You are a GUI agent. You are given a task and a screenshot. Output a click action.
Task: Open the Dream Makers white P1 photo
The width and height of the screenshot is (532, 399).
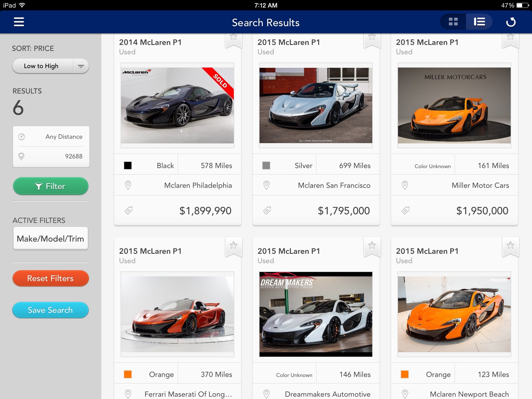tap(316, 314)
